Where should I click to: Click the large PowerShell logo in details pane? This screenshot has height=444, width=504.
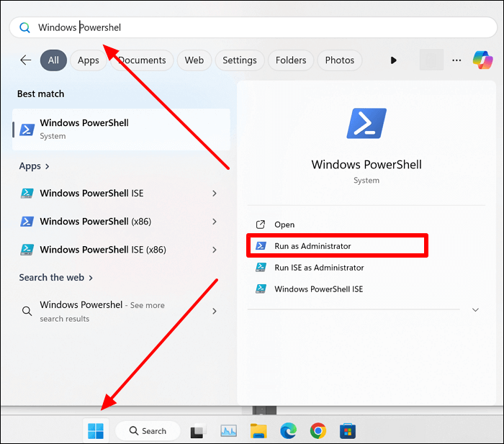click(366, 123)
